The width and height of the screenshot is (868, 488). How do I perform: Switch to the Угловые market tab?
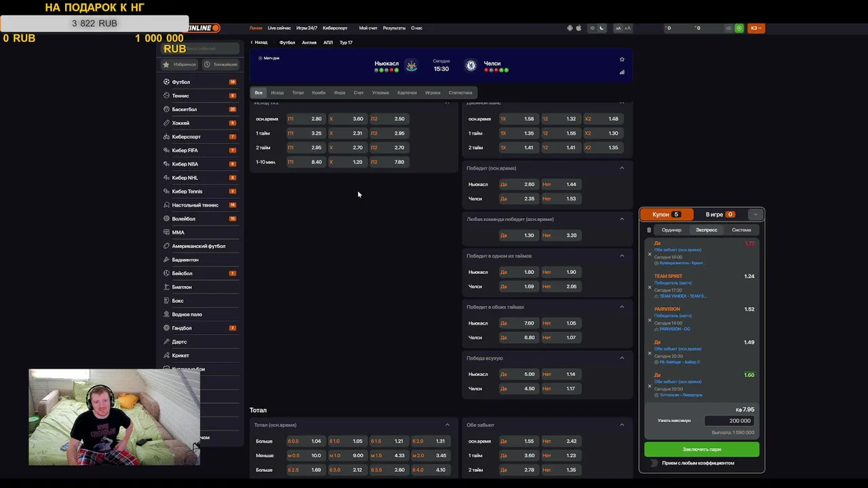click(380, 93)
